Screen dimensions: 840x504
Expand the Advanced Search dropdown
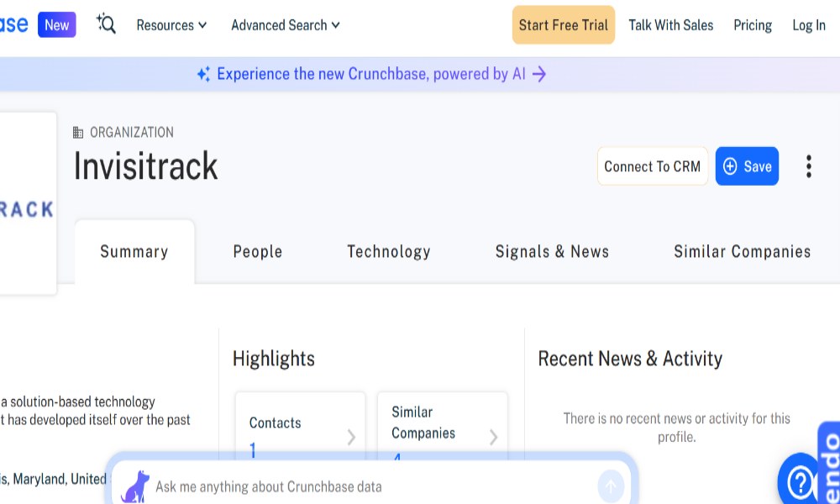click(285, 25)
